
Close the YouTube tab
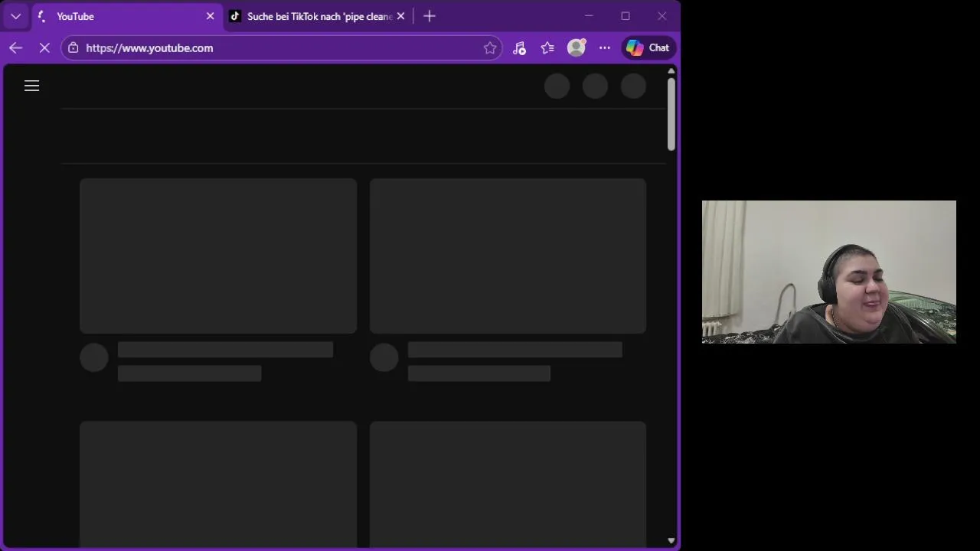coord(210,16)
